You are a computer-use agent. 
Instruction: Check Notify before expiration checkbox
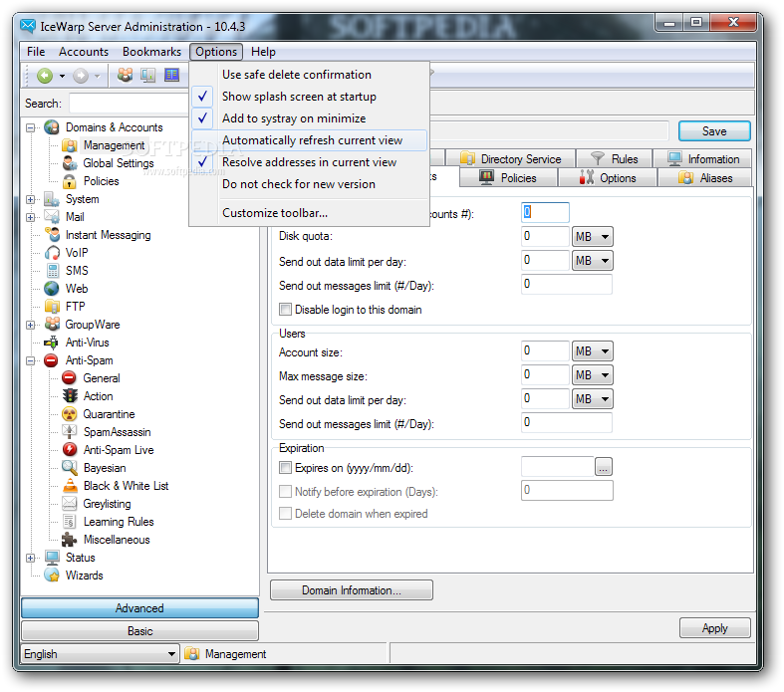pyautogui.click(x=285, y=492)
